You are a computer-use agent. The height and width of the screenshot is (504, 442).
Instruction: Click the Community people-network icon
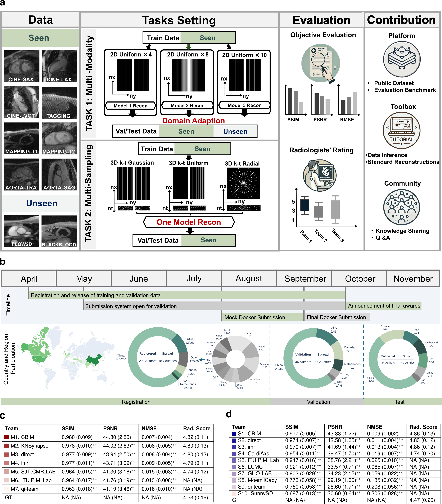402,207
